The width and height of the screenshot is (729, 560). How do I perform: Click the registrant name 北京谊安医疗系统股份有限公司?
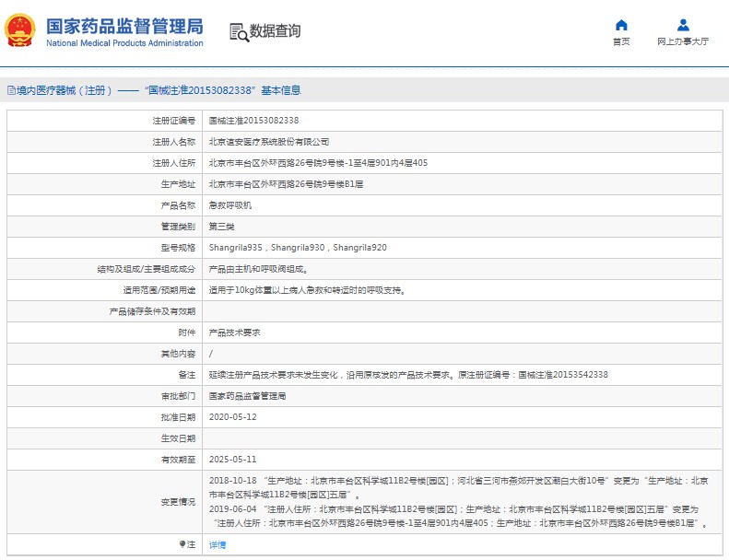pyautogui.click(x=269, y=142)
